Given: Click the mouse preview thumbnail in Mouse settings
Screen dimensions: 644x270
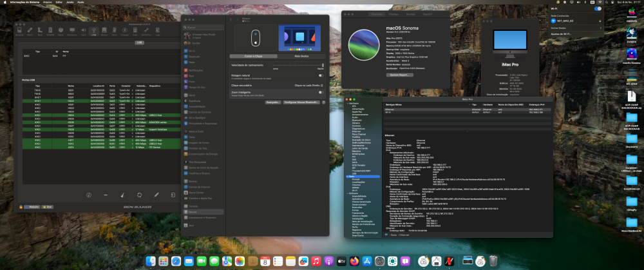Looking at the screenshot, I should [255, 37].
